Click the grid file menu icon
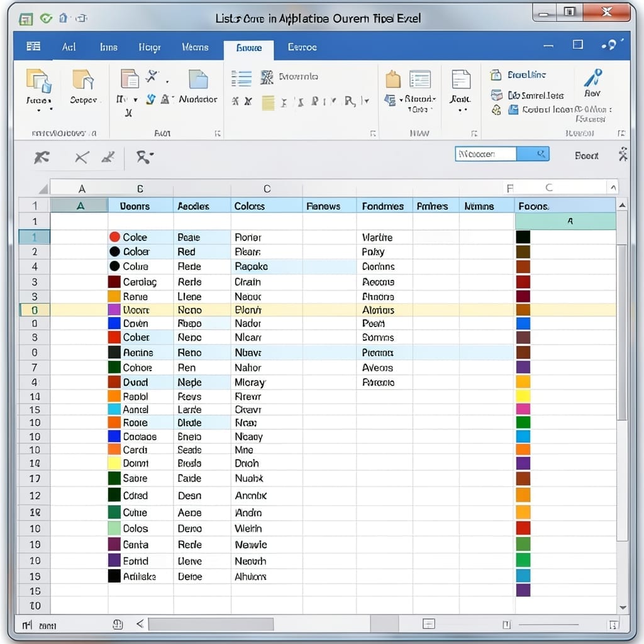644x644 pixels. tap(33, 46)
